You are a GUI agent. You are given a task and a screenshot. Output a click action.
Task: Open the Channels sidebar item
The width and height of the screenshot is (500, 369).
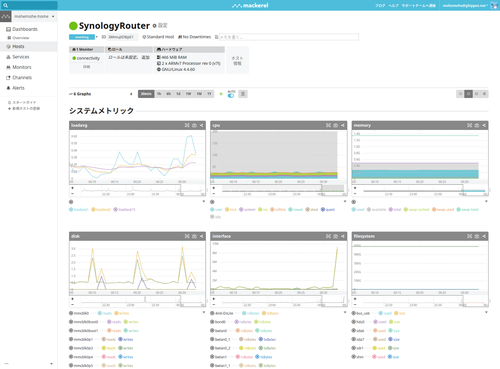(19, 77)
